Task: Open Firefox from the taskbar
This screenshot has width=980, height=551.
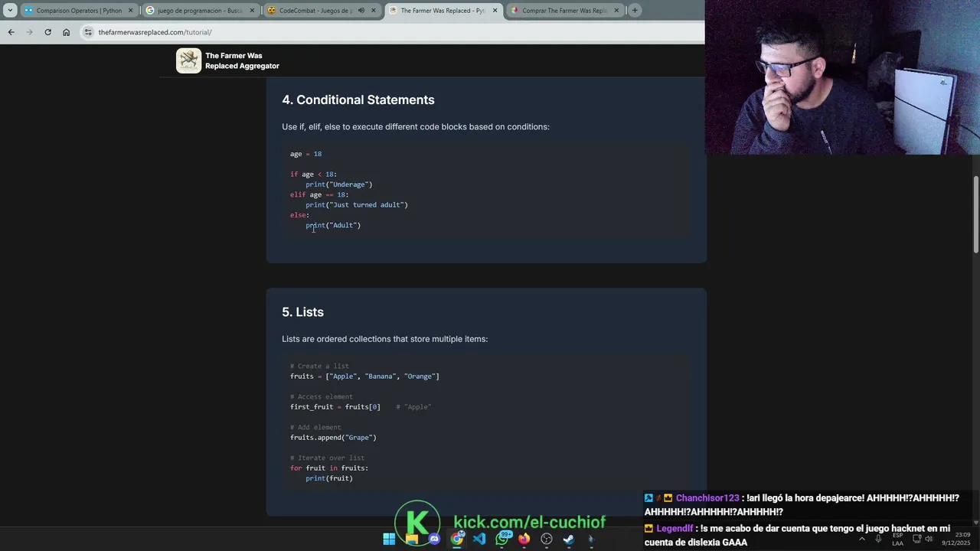Action: pos(524,539)
